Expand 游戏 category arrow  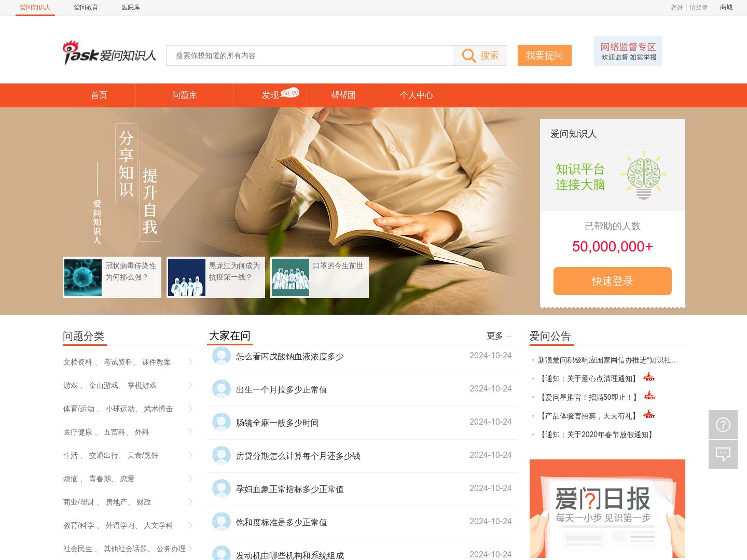click(190, 385)
